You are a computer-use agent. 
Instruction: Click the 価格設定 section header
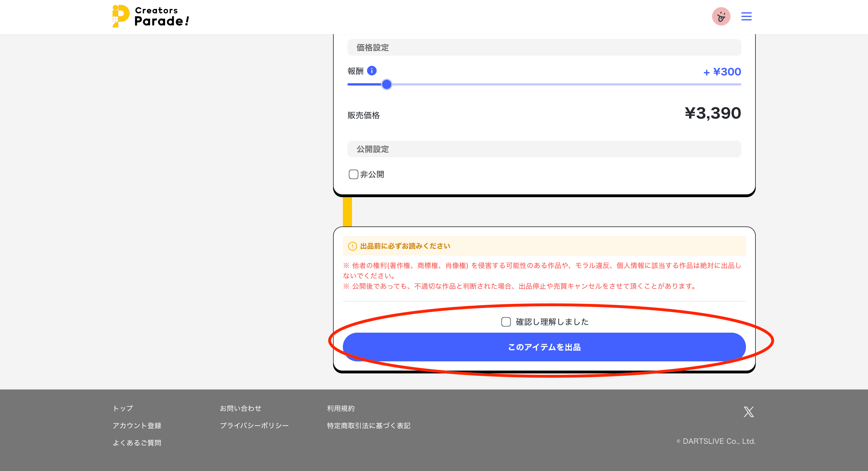(x=544, y=48)
